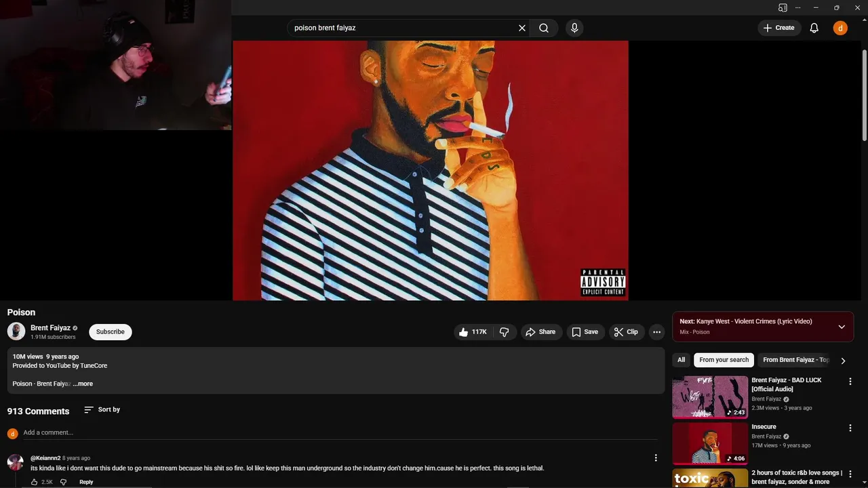868x488 pixels.
Task: Dislike @Keiannn2's comment
Action: (x=63, y=482)
